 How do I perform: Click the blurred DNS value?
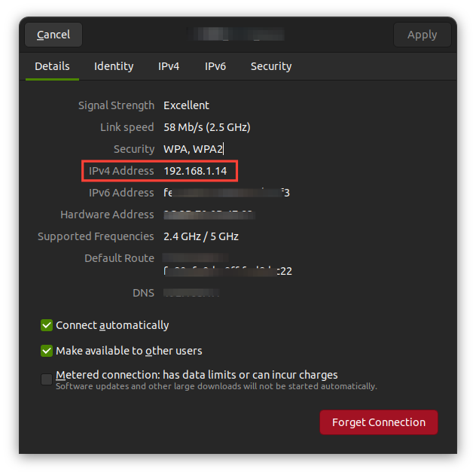[191, 293]
